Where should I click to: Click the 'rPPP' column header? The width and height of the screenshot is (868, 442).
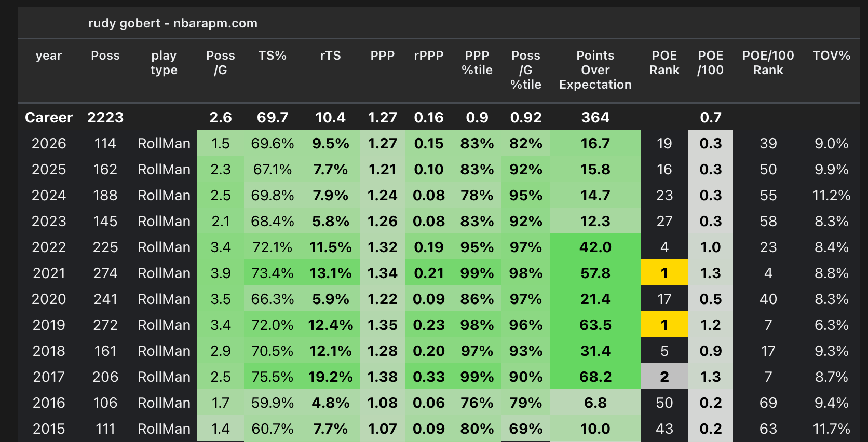(x=429, y=56)
